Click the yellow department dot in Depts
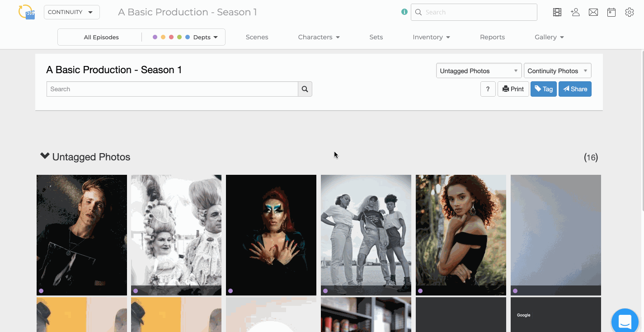Viewport: 644px width, 332px height. click(x=163, y=37)
